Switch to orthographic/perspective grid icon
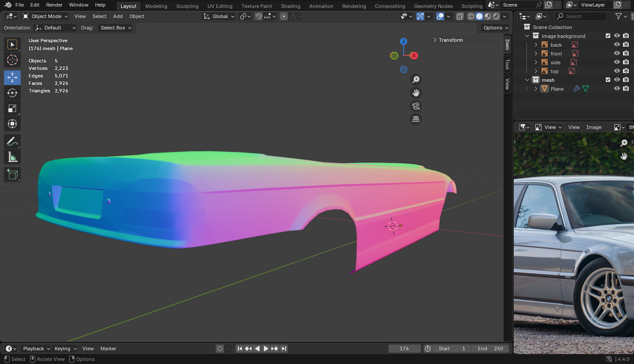 pyautogui.click(x=415, y=119)
